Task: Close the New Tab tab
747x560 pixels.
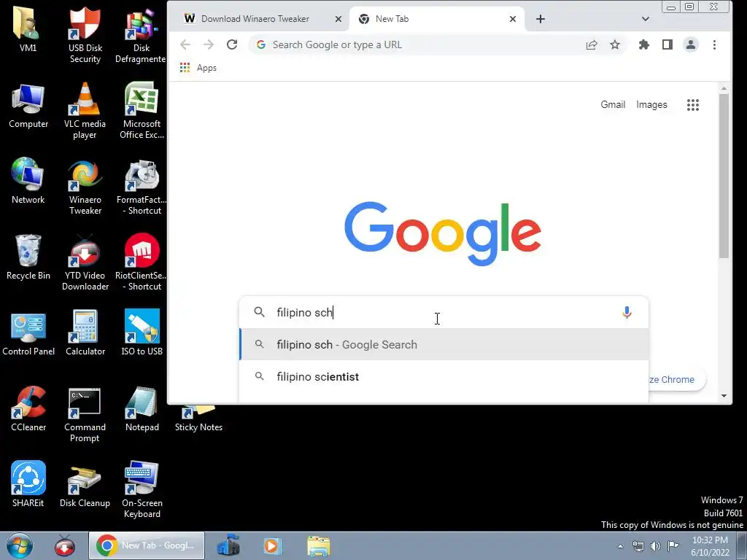Action: coord(513,19)
